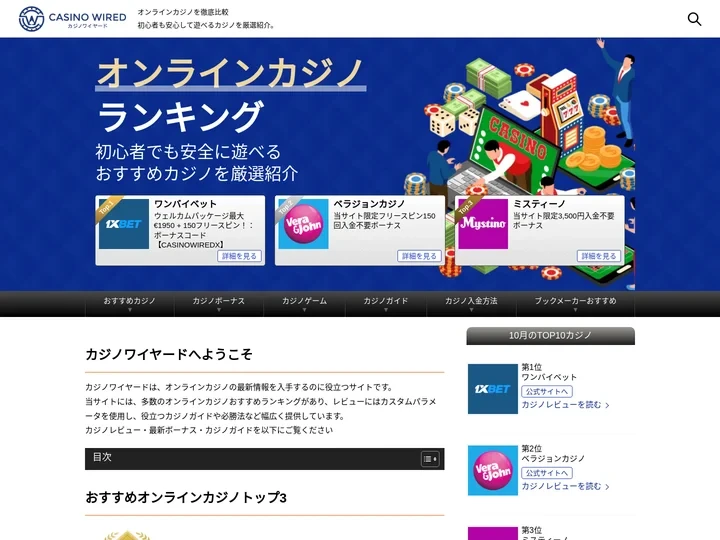
Task: Click the Mystino logo in banner
Action: [x=482, y=224]
